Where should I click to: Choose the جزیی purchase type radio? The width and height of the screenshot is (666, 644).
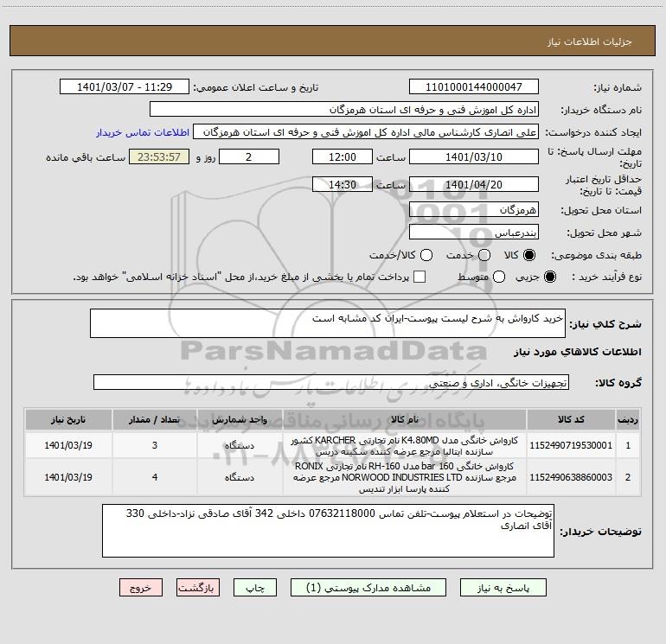click(549, 277)
